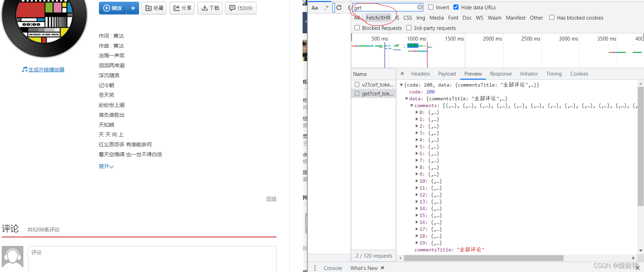
Task: Tick checkbox of get?csrf_tok... request
Action: [357, 93]
